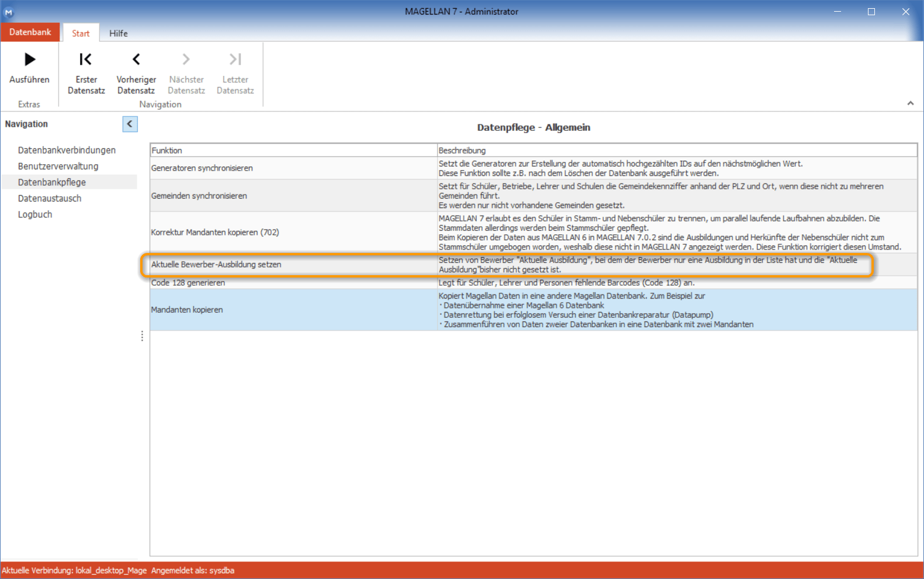The width and height of the screenshot is (924, 579).
Task: Open Datenbankverbindungen in navigation
Action: point(67,150)
